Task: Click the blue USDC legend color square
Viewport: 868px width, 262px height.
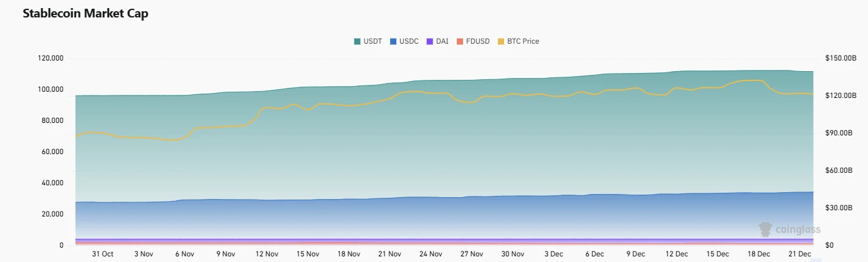Action: click(393, 41)
